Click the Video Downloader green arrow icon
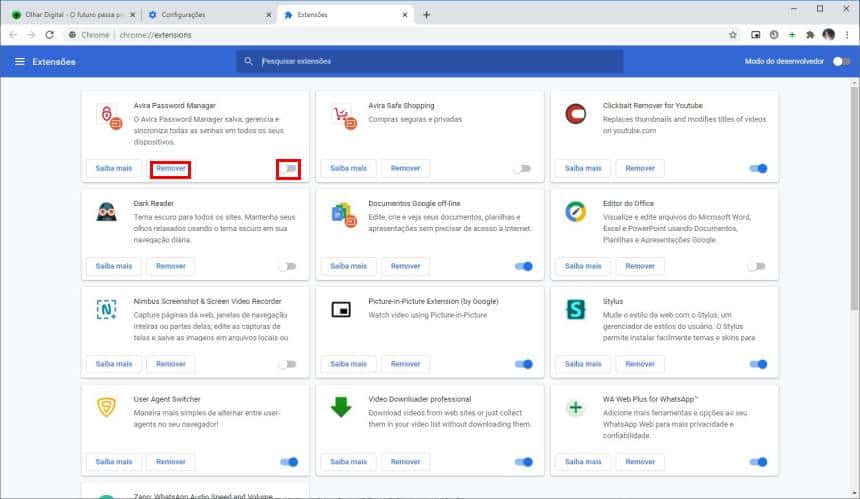Viewport: 860px width, 499px height. click(341, 407)
